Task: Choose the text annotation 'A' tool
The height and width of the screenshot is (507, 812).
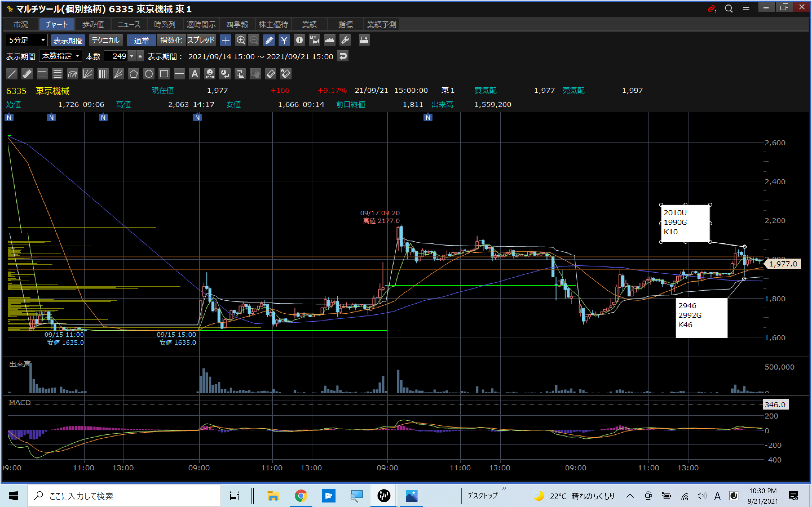Action: [x=195, y=74]
